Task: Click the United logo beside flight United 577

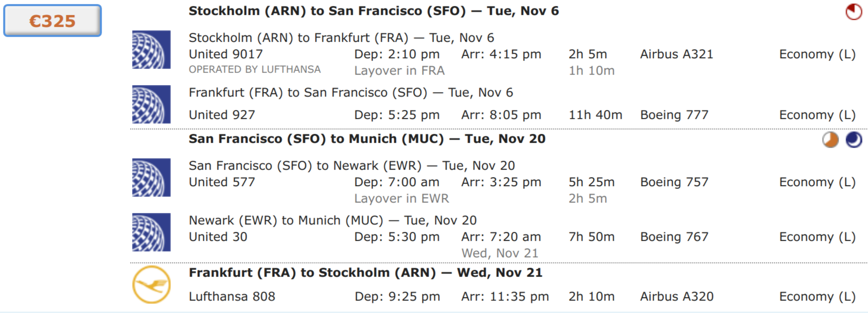Action: 151,178
